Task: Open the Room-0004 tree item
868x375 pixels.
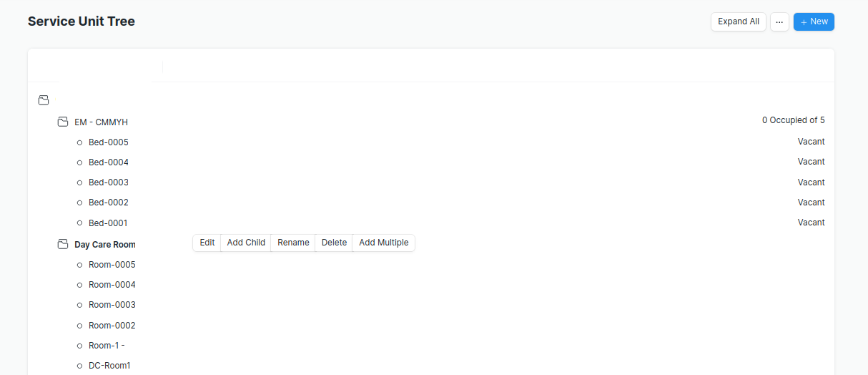Action: click(112, 285)
